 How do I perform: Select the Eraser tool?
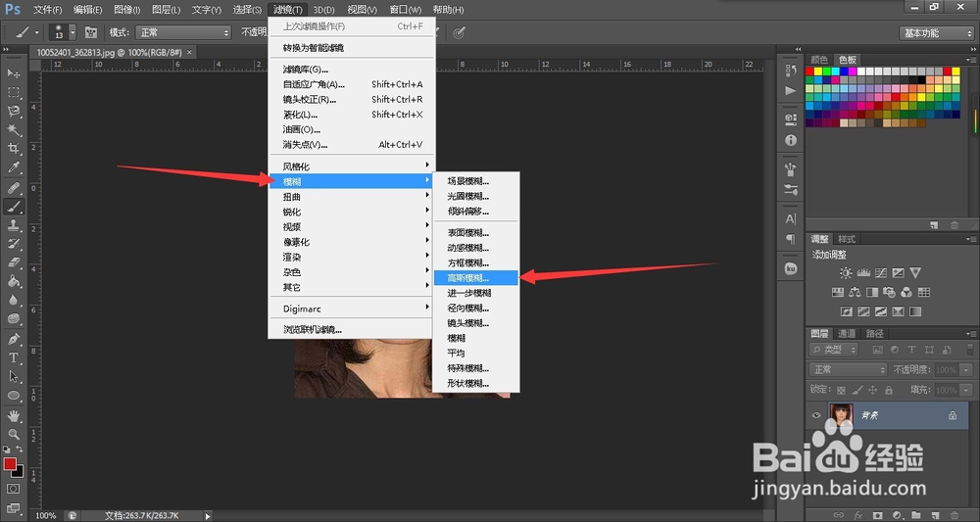[13, 262]
